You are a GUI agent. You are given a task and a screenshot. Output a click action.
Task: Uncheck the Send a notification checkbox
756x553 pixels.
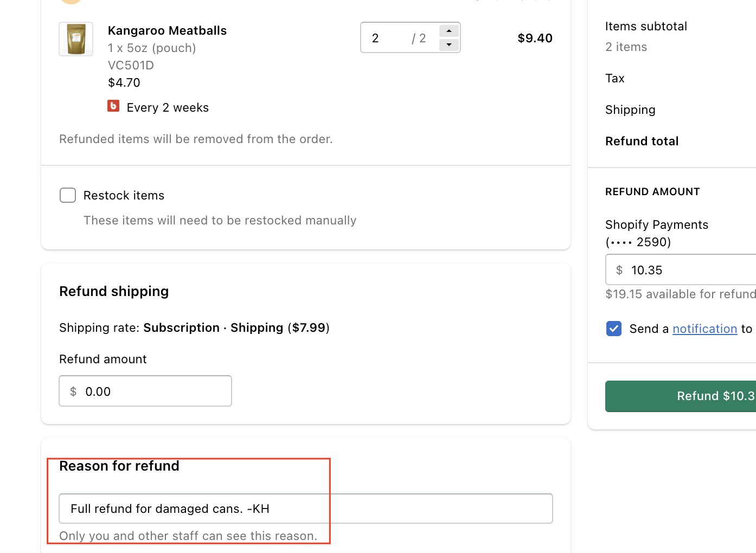point(614,329)
